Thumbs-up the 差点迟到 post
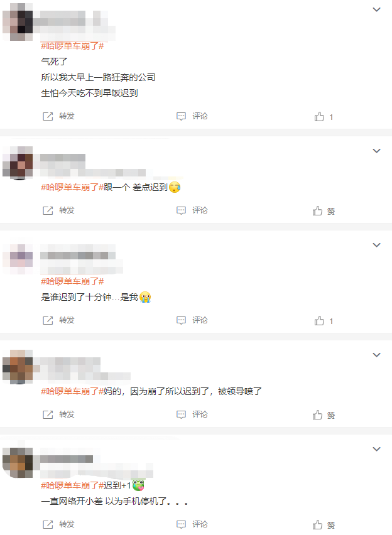 click(x=318, y=211)
